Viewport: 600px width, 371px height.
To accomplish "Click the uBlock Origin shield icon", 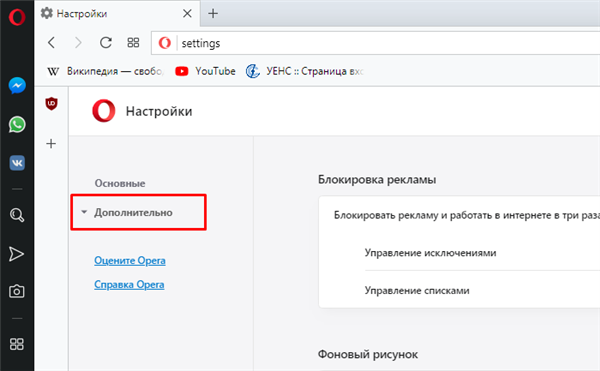I will click(51, 104).
